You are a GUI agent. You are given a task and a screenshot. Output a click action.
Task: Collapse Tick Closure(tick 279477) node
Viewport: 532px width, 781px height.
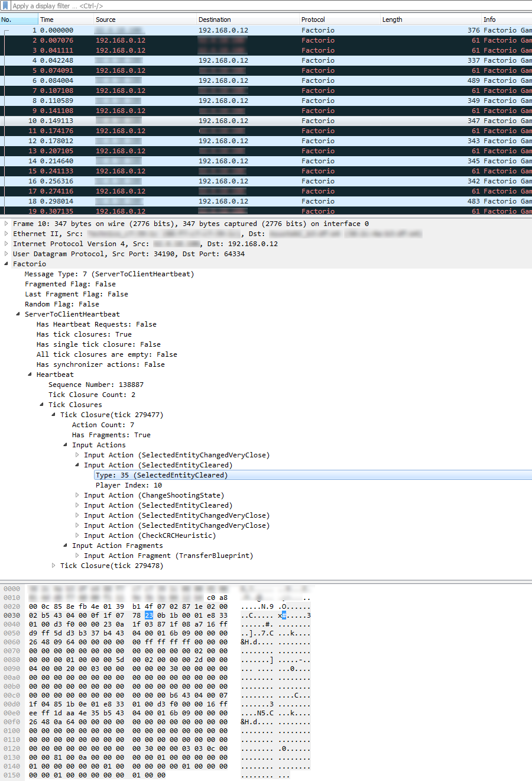(x=54, y=415)
